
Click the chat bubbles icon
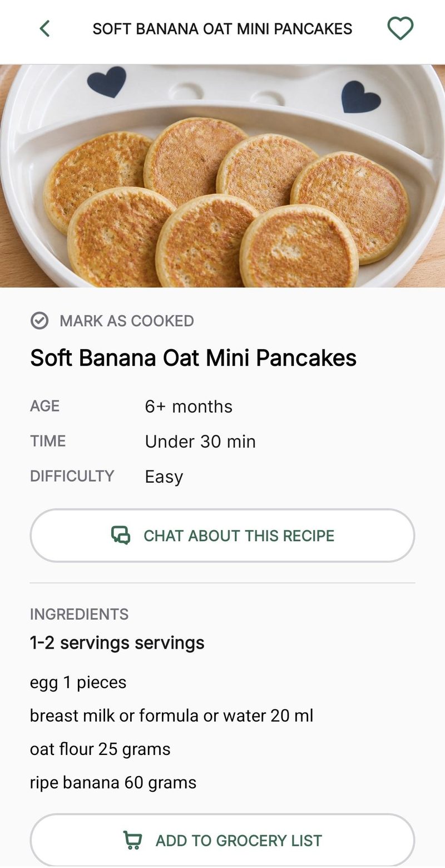(x=121, y=535)
